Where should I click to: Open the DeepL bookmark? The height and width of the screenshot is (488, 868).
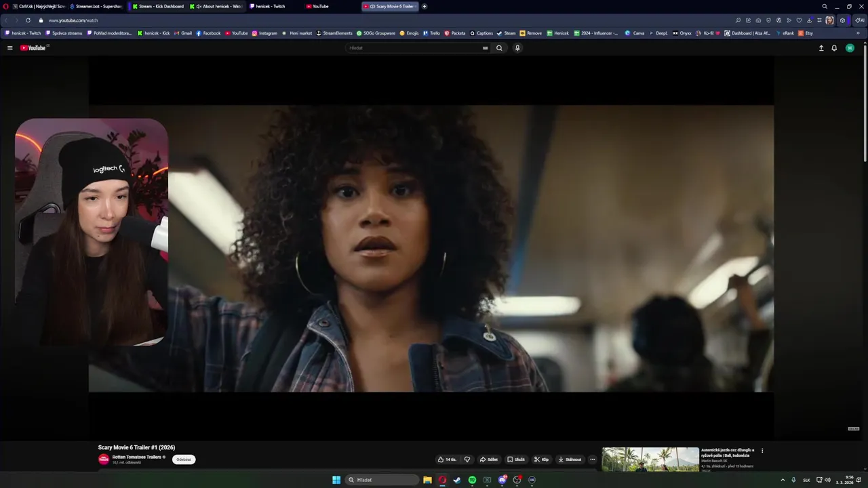coord(658,33)
